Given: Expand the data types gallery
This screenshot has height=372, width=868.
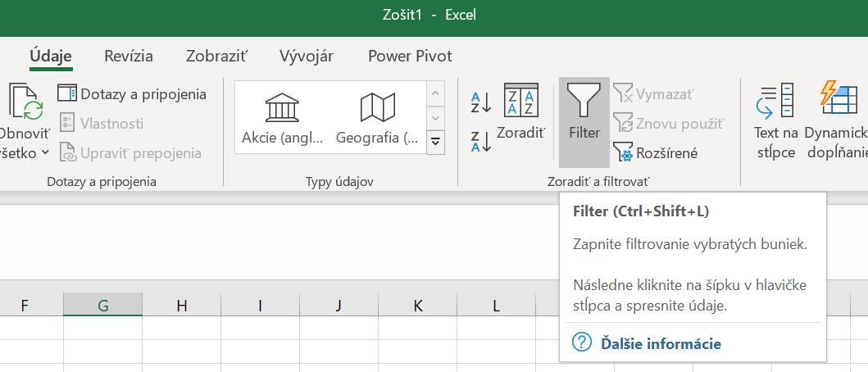Looking at the screenshot, I should point(436,143).
